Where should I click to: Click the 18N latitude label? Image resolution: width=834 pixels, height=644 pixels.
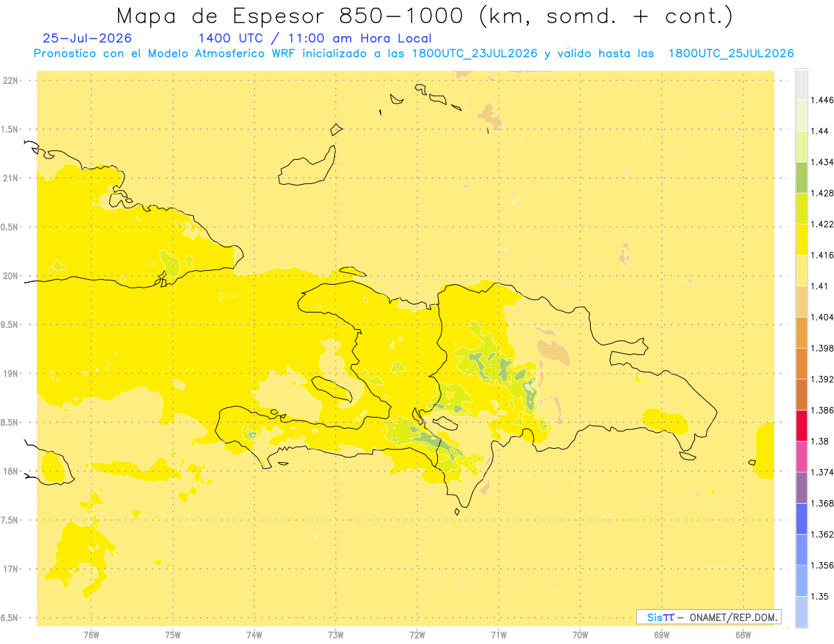point(10,471)
